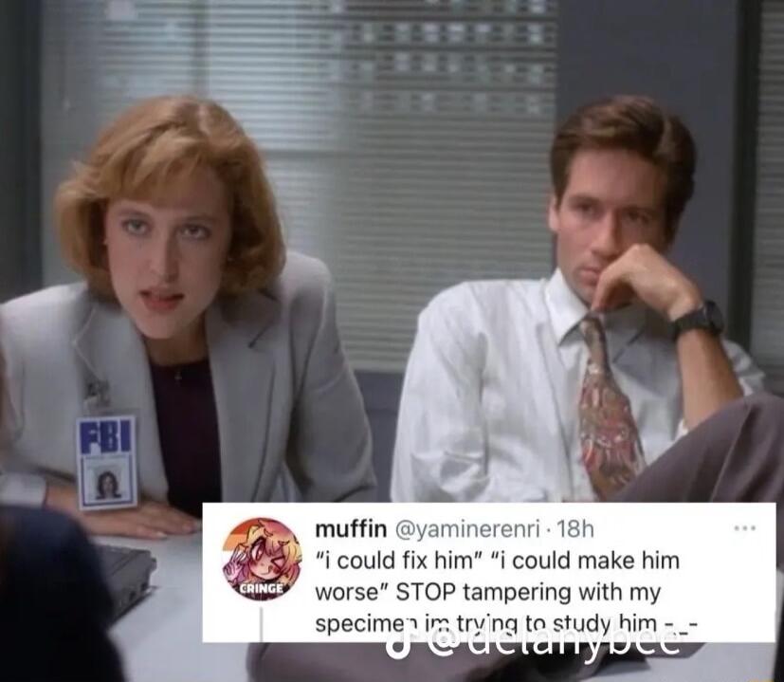Click the black device on the table
Viewport: 784px width, 682px height.
point(126,576)
